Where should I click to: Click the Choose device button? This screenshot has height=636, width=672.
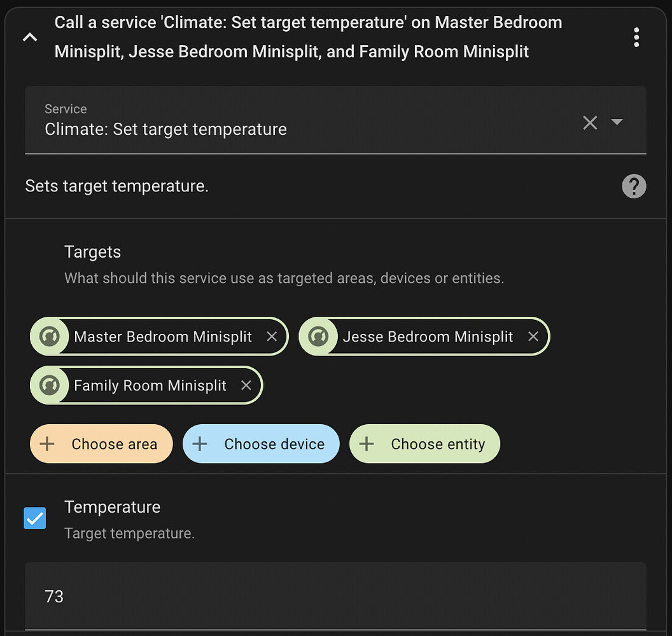pos(261,443)
